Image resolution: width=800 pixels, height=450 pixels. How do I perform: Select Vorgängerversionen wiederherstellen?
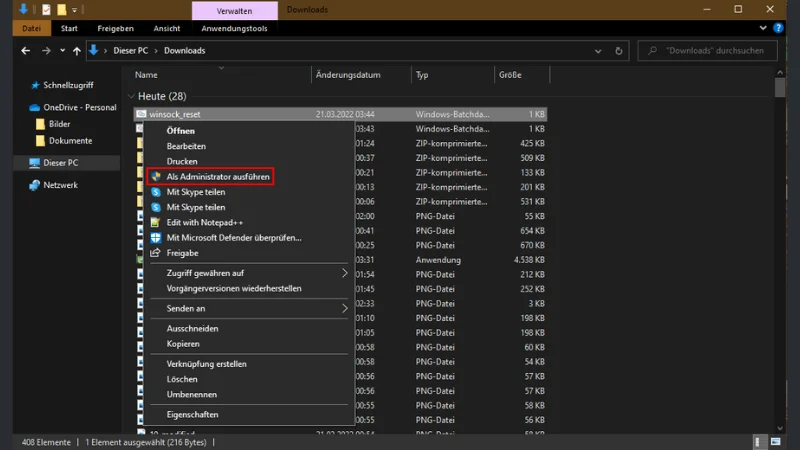(x=234, y=288)
